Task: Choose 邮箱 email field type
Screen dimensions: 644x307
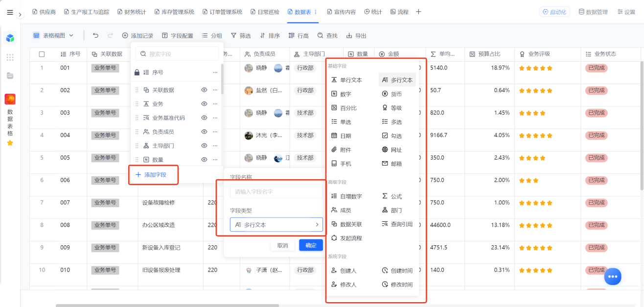Action: pyautogui.click(x=392, y=164)
